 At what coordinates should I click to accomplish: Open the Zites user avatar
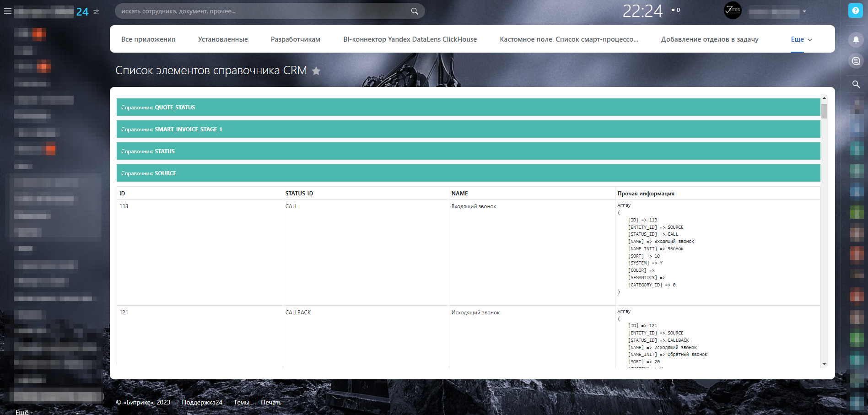733,10
